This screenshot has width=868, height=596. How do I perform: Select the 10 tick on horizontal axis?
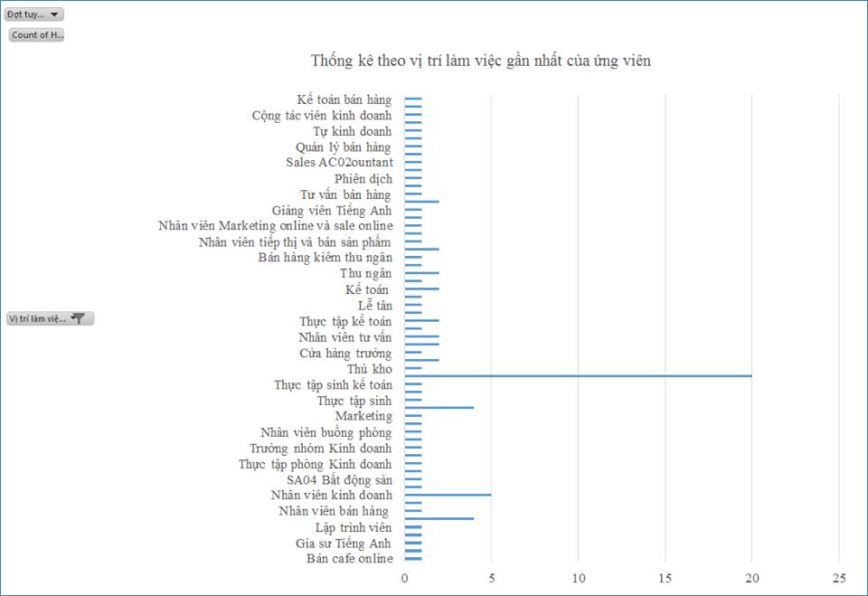[579, 579]
